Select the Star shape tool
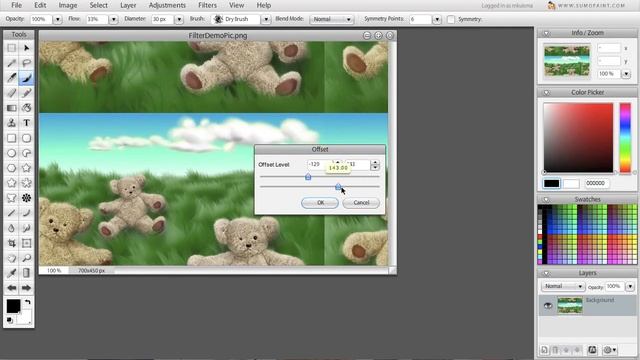The height and width of the screenshot is (360, 640). click(x=27, y=168)
